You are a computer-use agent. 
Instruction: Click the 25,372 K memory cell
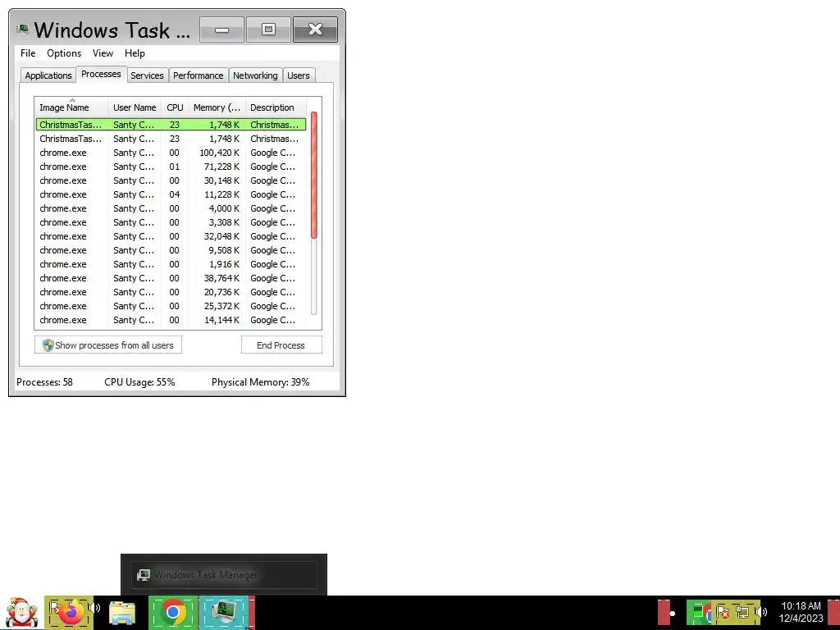(222, 306)
